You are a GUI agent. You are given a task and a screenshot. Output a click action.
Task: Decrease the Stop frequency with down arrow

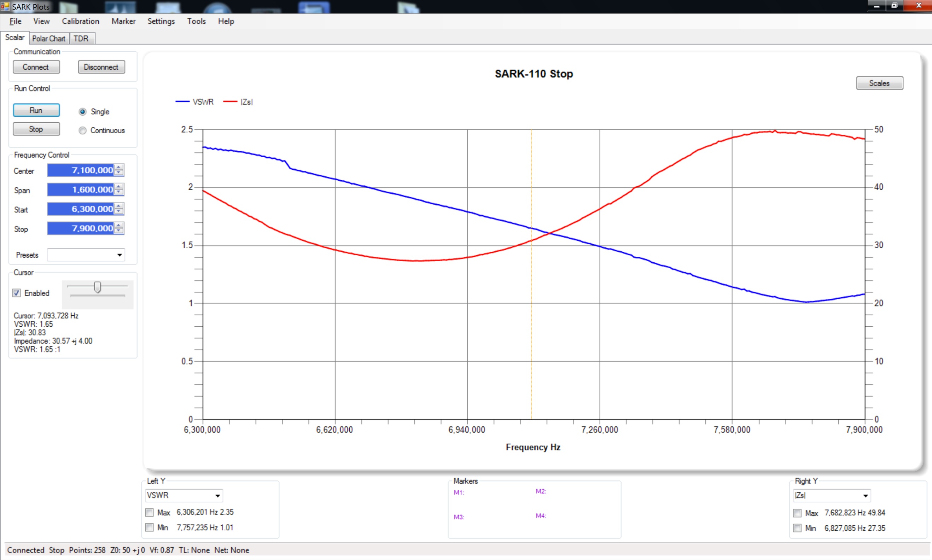[119, 231]
